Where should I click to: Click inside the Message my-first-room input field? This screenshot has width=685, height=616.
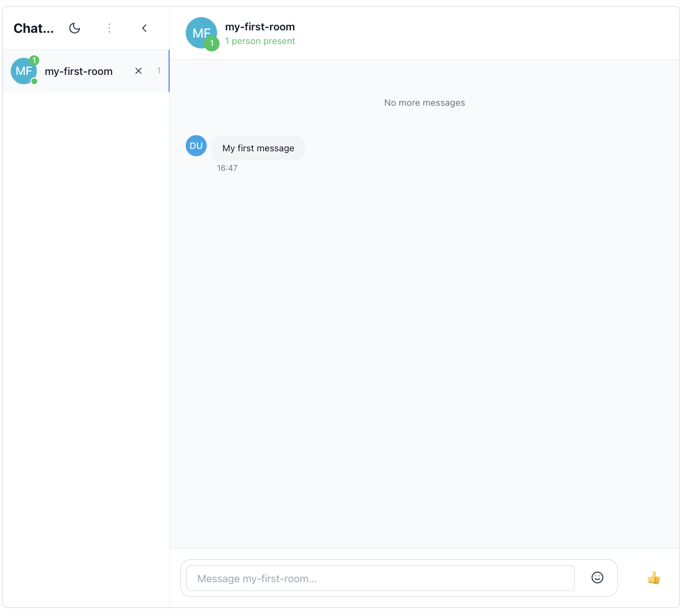380,578
